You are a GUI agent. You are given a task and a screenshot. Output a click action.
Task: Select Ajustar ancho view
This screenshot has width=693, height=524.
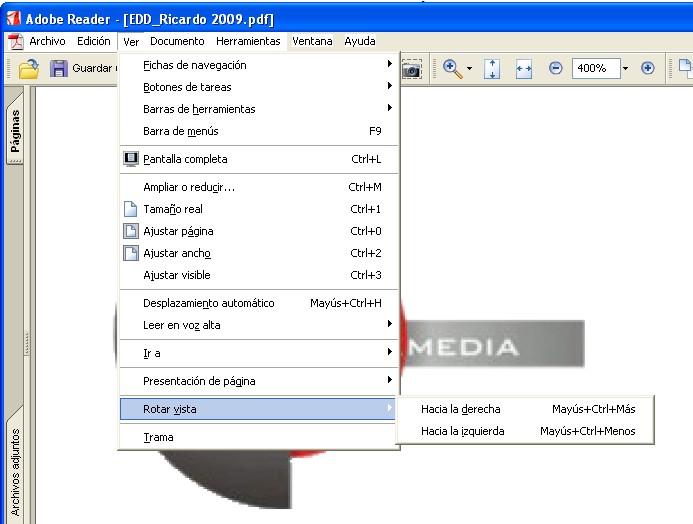259,253
